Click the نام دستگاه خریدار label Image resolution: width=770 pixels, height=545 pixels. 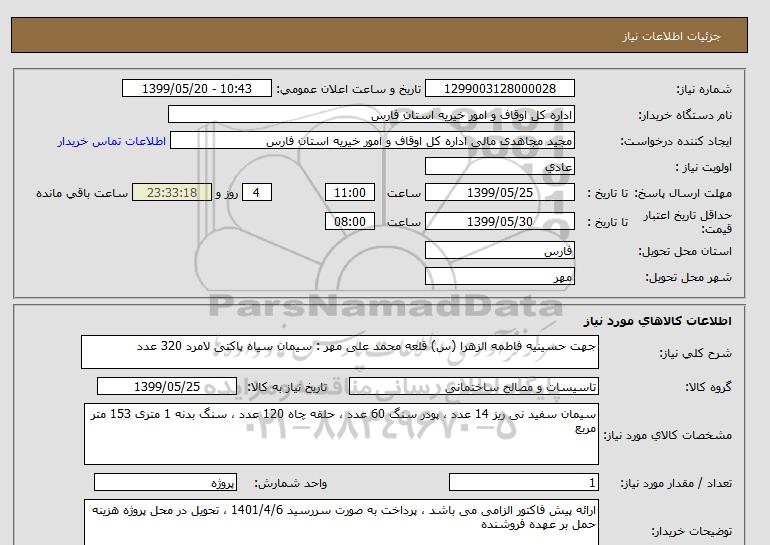click(x=685, y=115)
